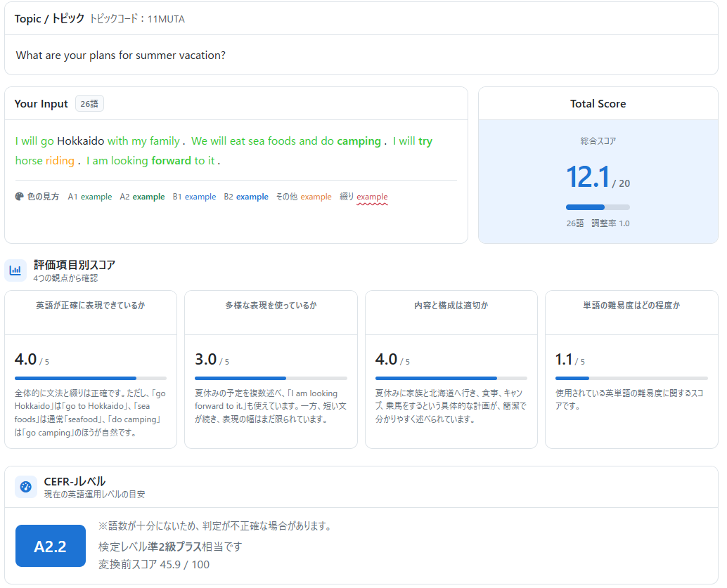Image resolution: width=727 pixels, height=588 pixels.
Task: Click the 綴り example legend label
Action: point(363,197)
